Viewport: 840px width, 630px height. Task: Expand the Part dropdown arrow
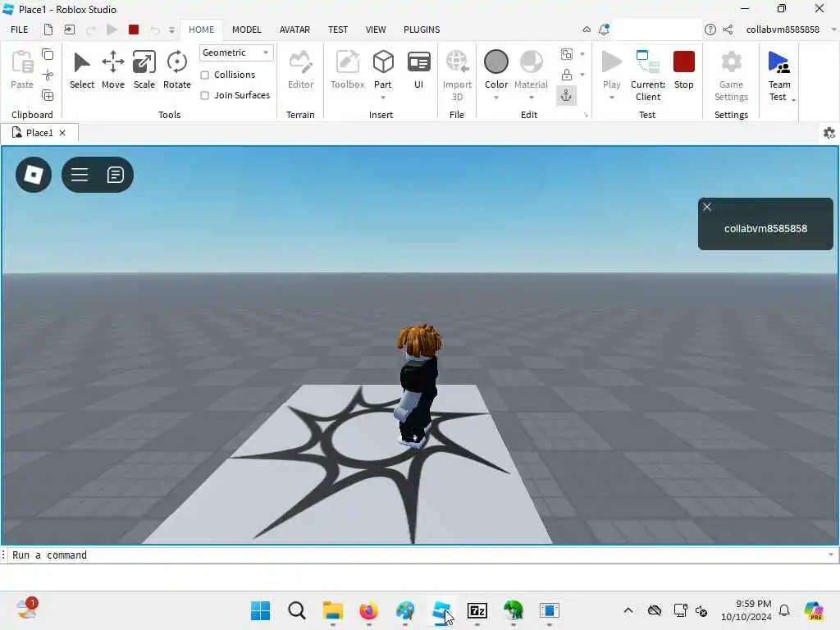click(x=383, y=98)
